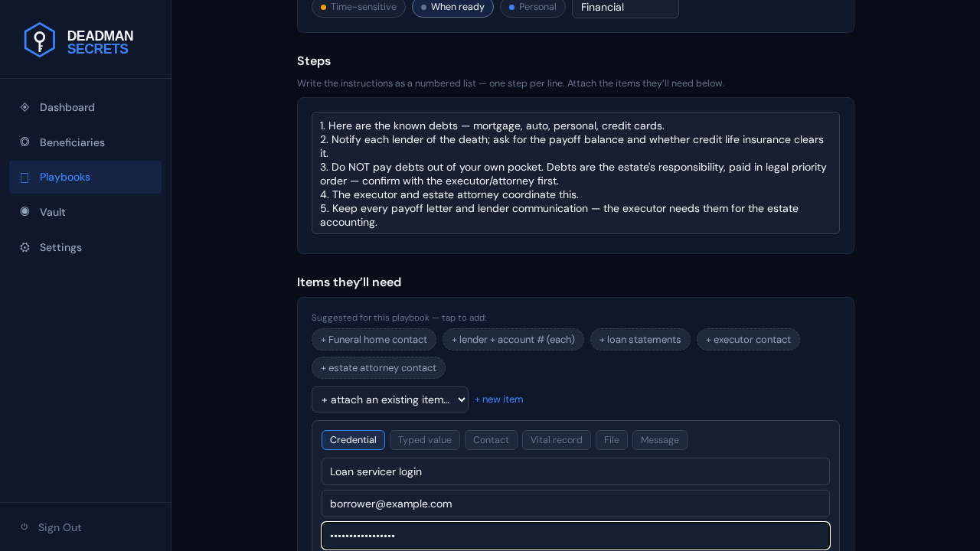Screen dimensions: 980x551
Task: Click the Vault icon in sidebar
Action: coord(24,211)
